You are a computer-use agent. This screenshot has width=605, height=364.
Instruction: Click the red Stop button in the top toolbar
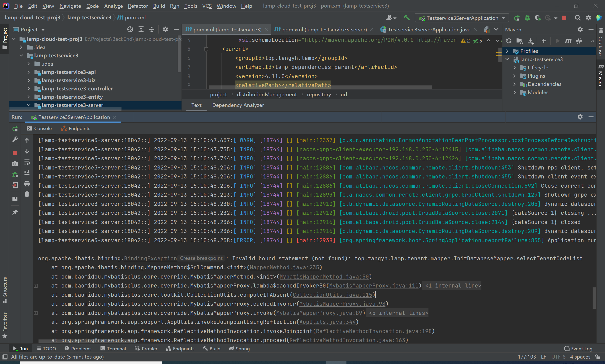564,18
